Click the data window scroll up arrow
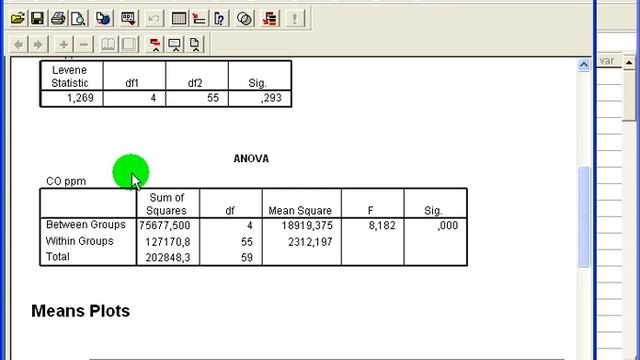 [629, 62]
